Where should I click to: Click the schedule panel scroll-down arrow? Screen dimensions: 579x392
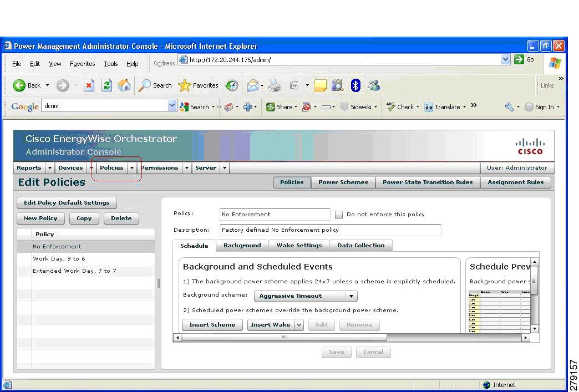[x=534, y=328]
